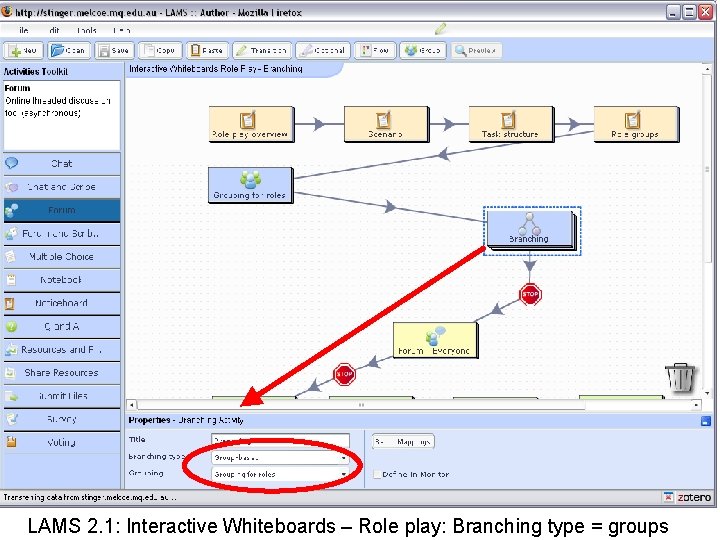Open the Branching type dropdown

pos(280,458)
